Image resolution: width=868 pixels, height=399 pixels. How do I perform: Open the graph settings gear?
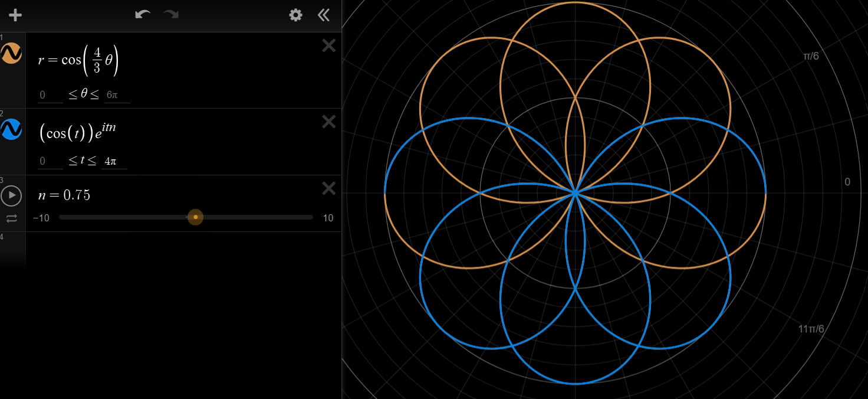click(x=295, y=15)
